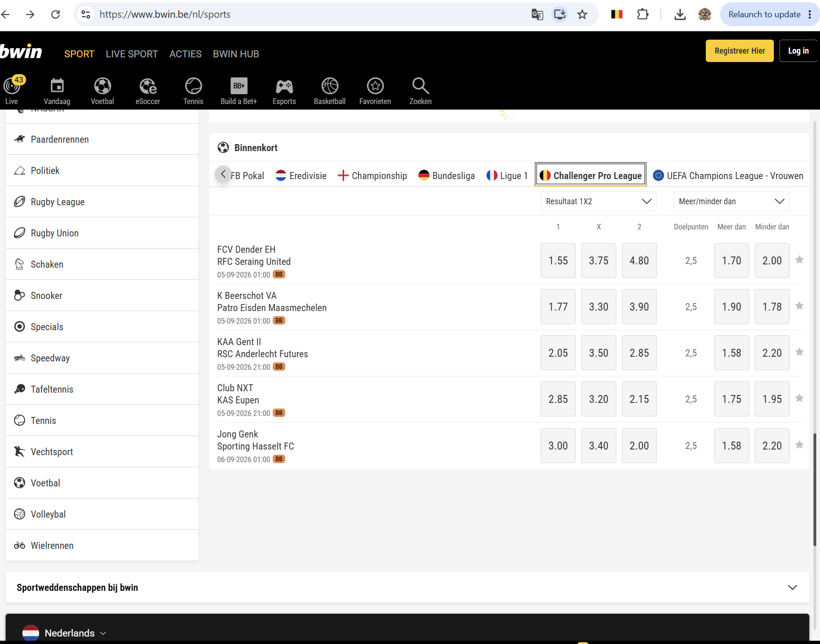Open the eSoccer icon

pyautogui.click(x=148, y=90)
